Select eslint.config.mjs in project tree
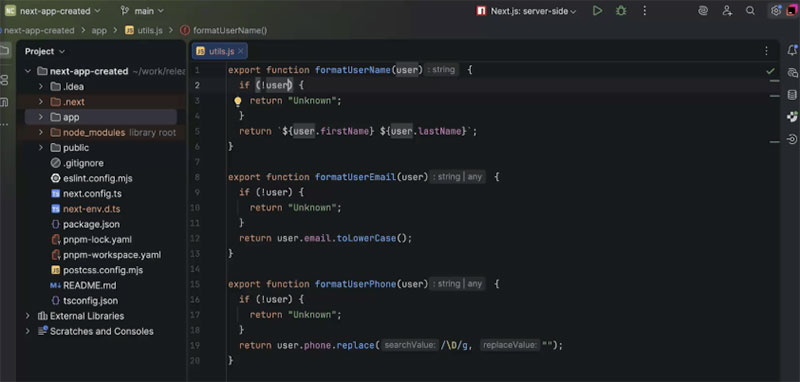This screenshot has height=382, width=800. pyautogui.click(x=92, y=179)
